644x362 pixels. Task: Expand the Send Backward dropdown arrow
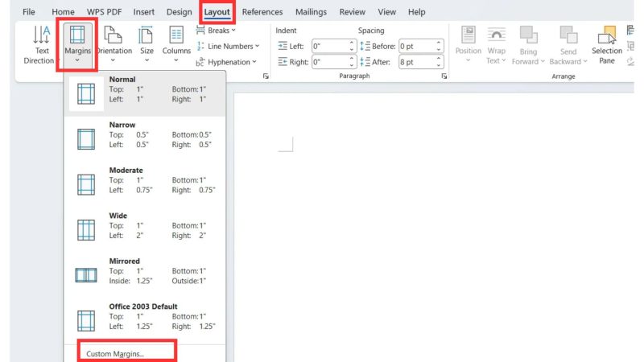tap(585, 62)
